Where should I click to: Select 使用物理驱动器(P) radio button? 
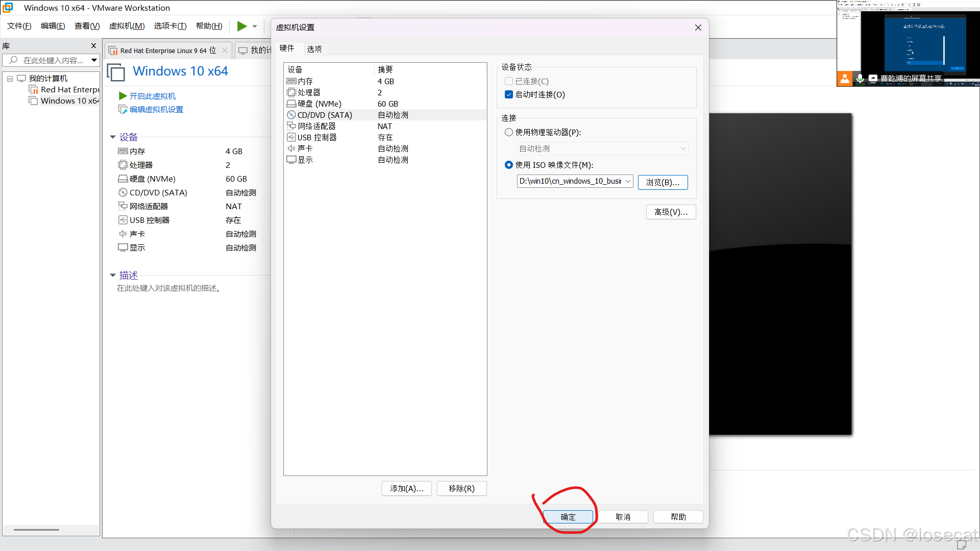pyautogui.click(x=509, y=132)
